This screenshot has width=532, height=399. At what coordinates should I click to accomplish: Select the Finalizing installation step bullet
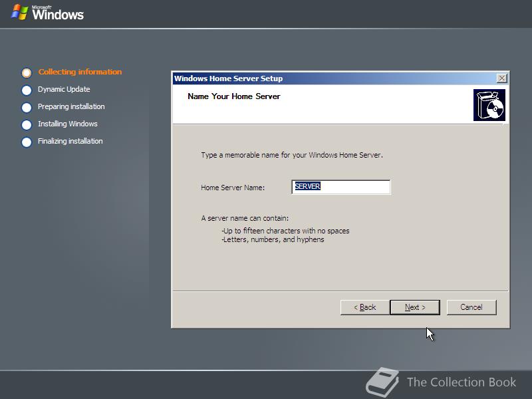point(27,142)
